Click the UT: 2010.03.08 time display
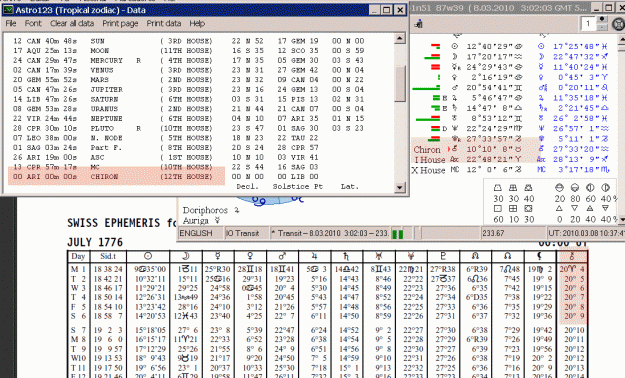Viewport: 625px width, 378px height. coord(586,233)
